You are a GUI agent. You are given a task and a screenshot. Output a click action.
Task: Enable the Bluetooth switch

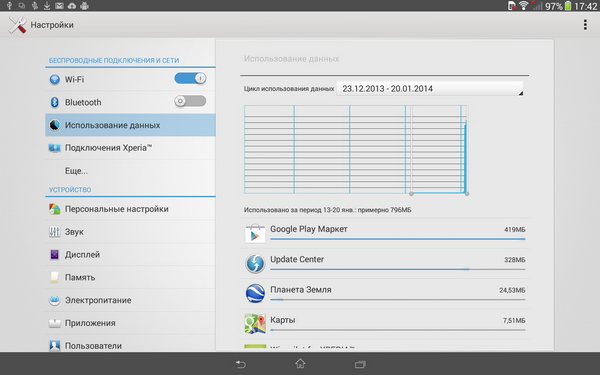coord(190,101)
